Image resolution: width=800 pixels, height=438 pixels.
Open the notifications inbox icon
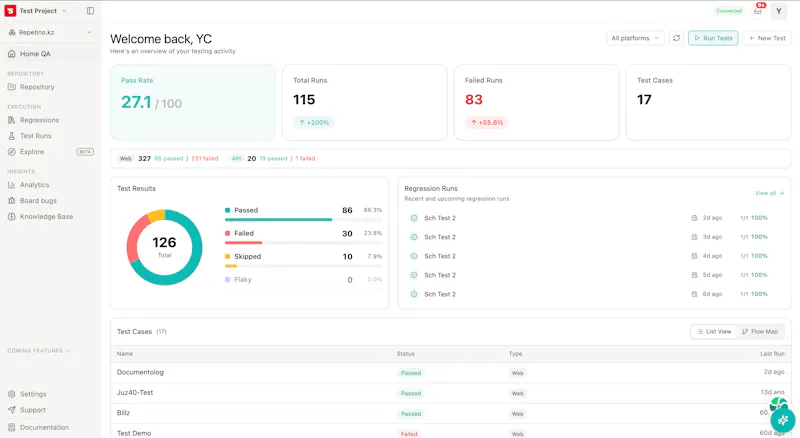click(x=758, y=11)
